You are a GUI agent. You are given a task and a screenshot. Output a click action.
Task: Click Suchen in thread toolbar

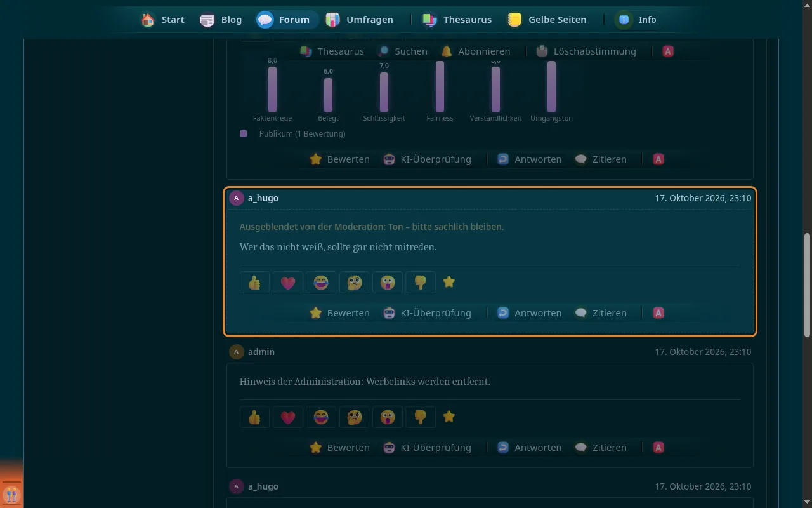click(x=402, y=51)
